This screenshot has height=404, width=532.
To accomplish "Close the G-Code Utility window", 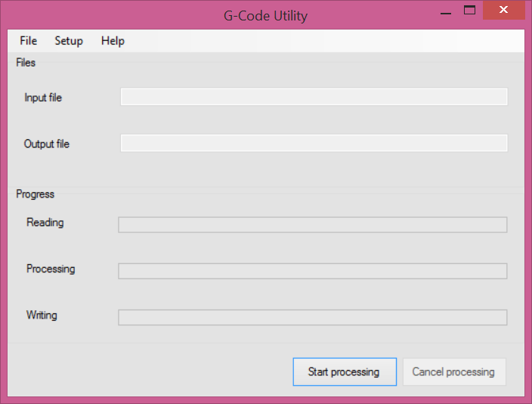I will (x=502, y=11).
